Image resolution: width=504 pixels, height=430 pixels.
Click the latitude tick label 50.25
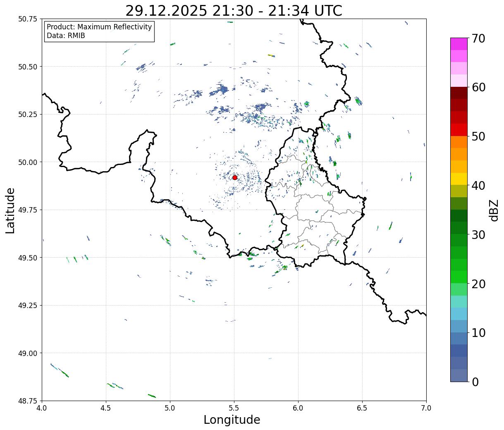pyautogui.click(x=28, y=115)
